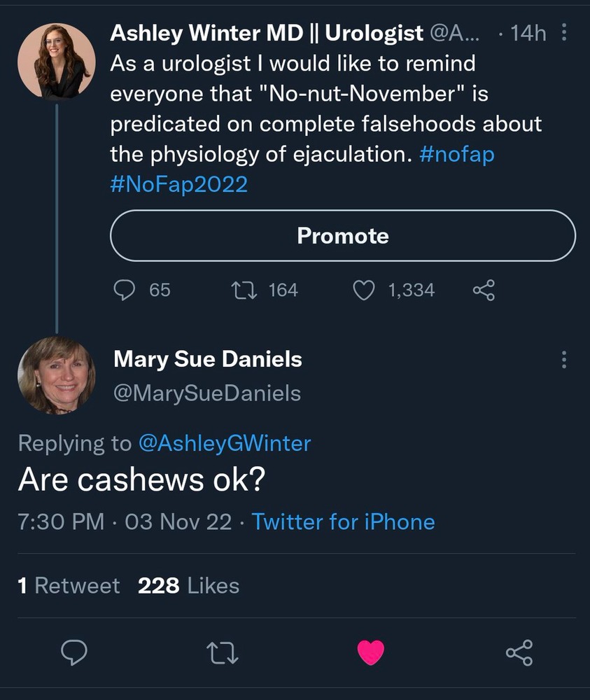The image size is (590, 700).
Task: Open Mary Sue Daniels' profile picture
Action: [x=56, y=374]
